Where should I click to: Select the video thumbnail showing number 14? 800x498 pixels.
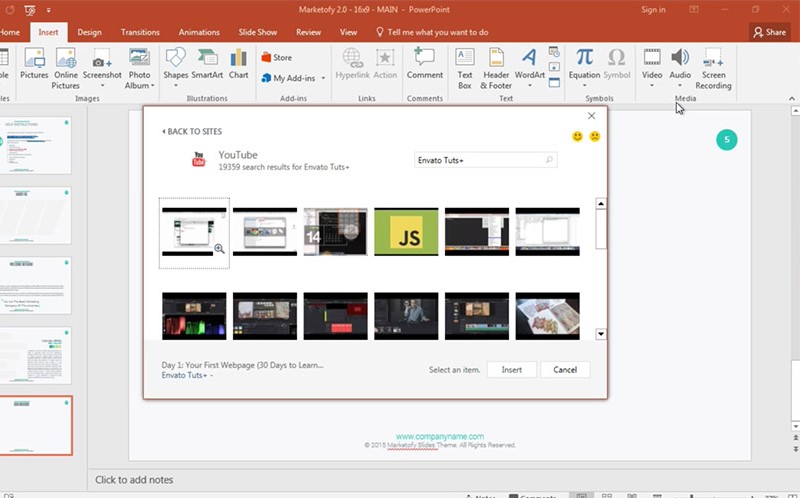(335, 232)
